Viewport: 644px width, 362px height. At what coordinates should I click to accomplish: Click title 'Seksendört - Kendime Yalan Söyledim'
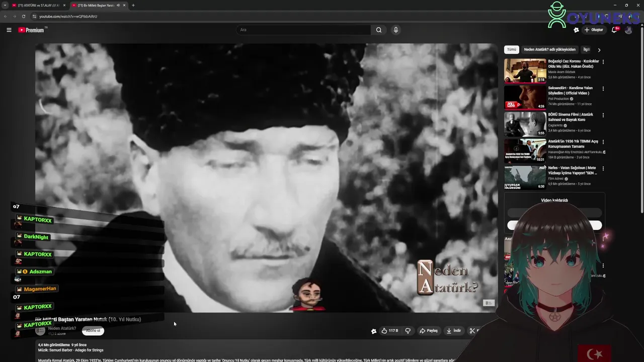click(571, 90)
